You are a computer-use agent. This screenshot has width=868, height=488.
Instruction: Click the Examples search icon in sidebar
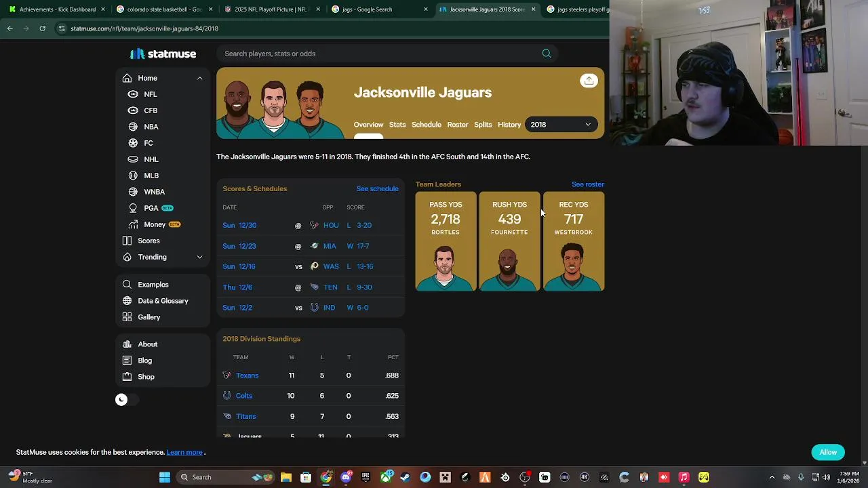coord(127,285)
